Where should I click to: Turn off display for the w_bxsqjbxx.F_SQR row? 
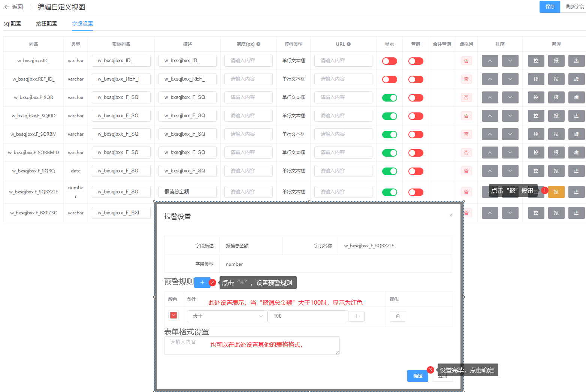pos(389,98)
